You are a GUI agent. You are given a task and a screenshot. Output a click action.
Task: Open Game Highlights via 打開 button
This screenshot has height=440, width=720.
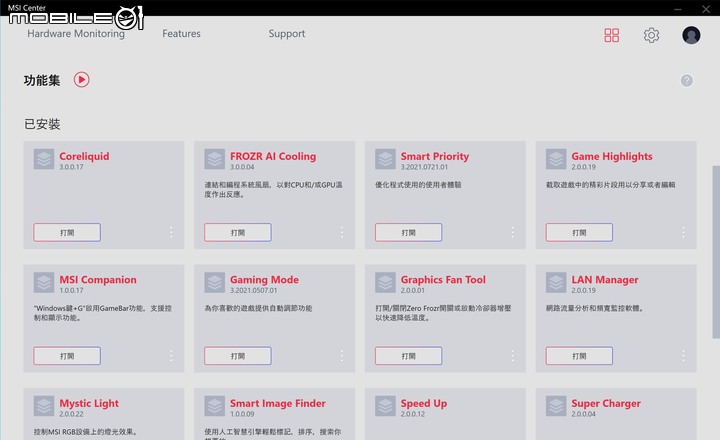click(579, 232)
